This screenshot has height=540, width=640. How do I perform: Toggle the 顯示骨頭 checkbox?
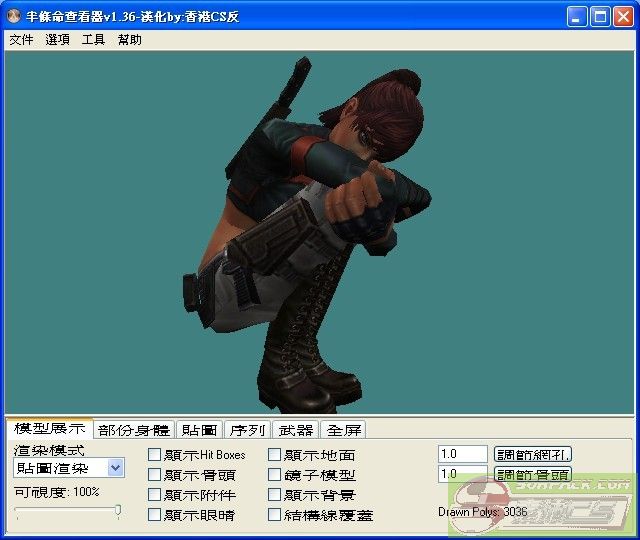[x=154, y=475]
